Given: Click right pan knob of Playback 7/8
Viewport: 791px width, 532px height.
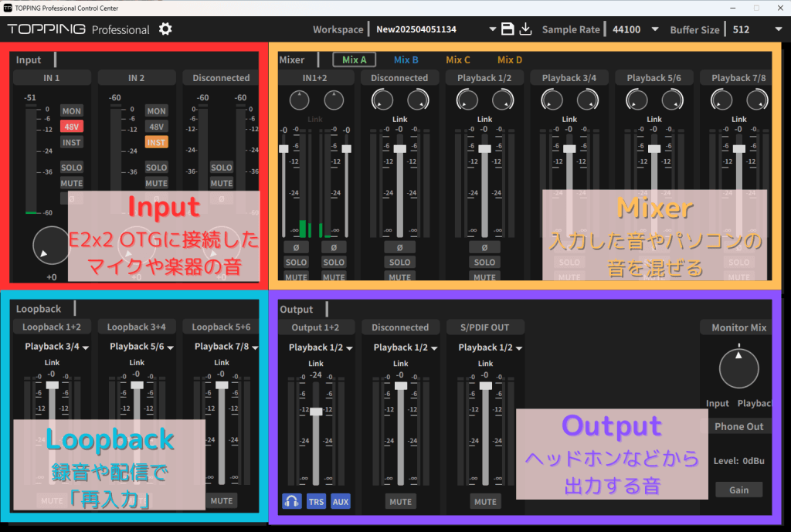Looking at the screenshot, I should pos(757,100).
